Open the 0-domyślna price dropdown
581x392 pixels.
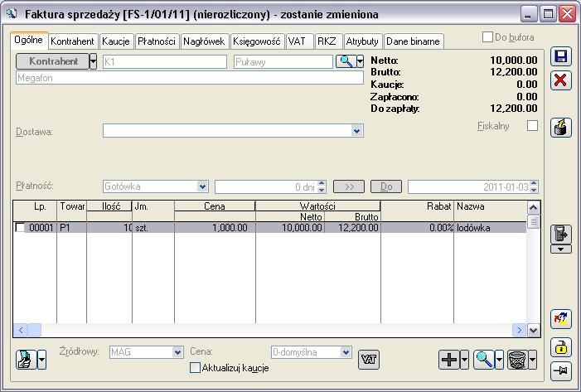point(346,352)
